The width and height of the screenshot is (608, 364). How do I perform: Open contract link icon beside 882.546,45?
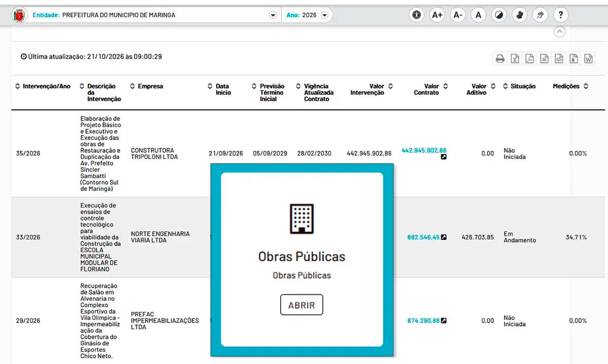444,237
